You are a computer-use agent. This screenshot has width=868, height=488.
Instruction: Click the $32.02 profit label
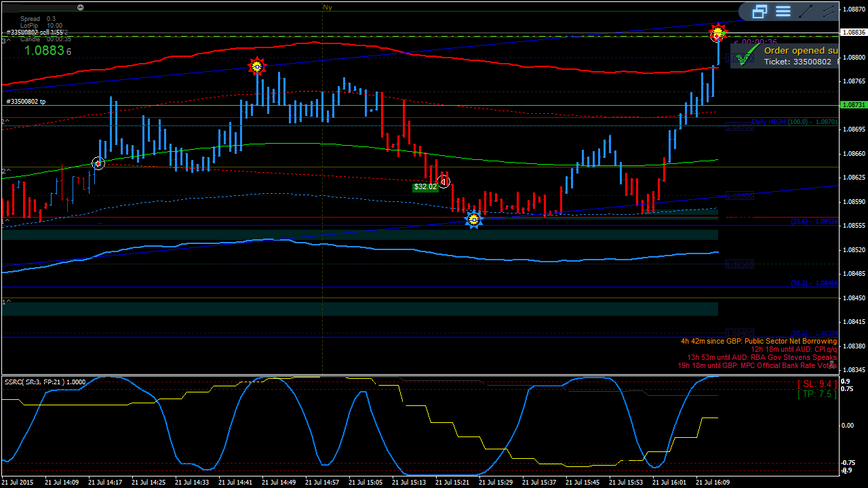click(x=426, y=186)
